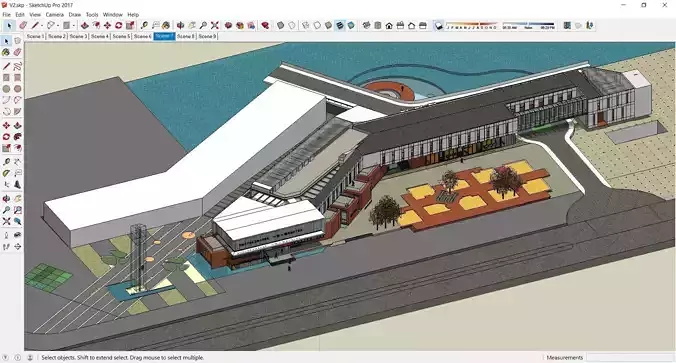
Task: Switch to the Scene 6 tab
Action: tap(142, 36)
